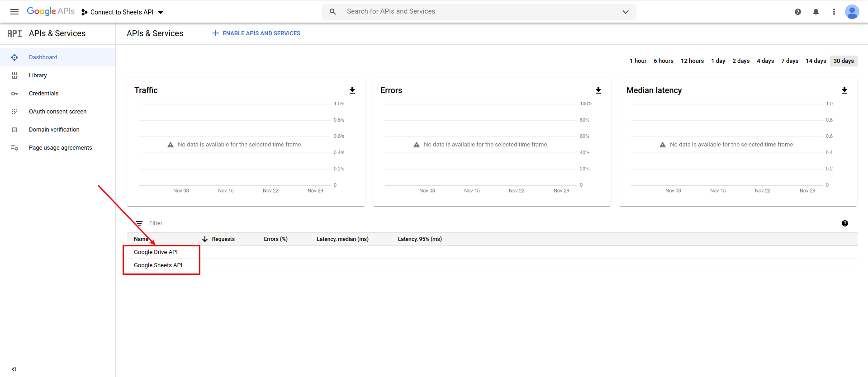Click the Requests sort arrow icon
868x377 pixels.
point(205,239)
